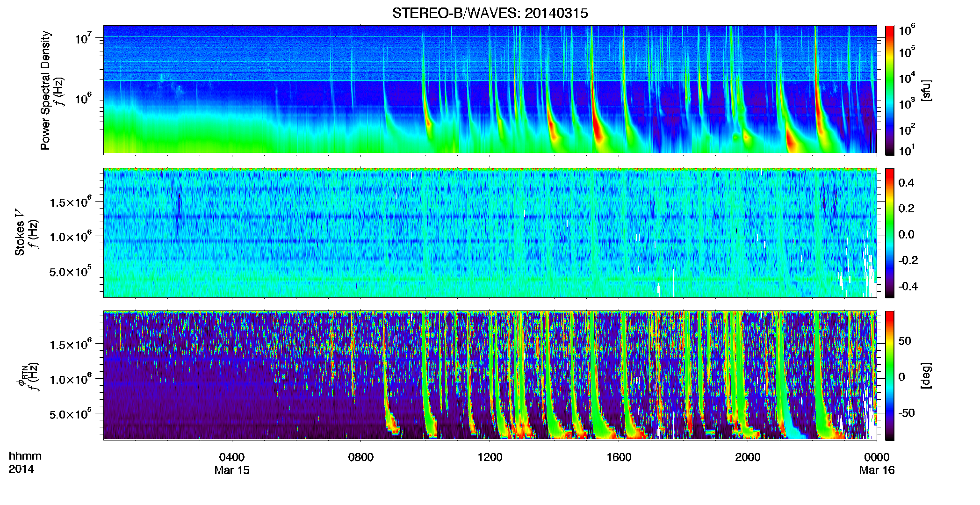This screenshot has width=980, height=505.
Task: Click the deg color bar beside the φRTN panel
Action: (x=890, y=376)
